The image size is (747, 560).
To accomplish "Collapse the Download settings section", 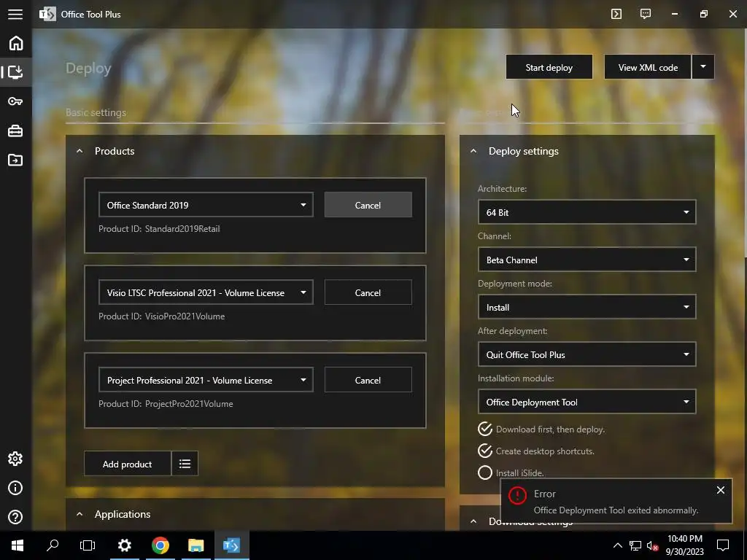I will click(x=473, y=521).
